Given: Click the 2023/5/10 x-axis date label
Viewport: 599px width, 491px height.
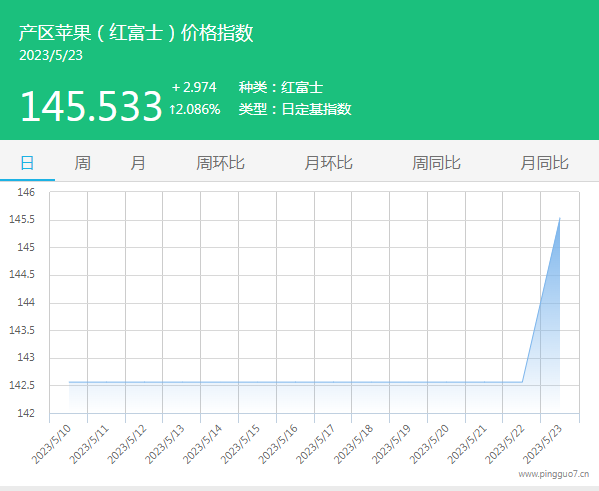Looking at the screenshot, I should tap(52, 444).
